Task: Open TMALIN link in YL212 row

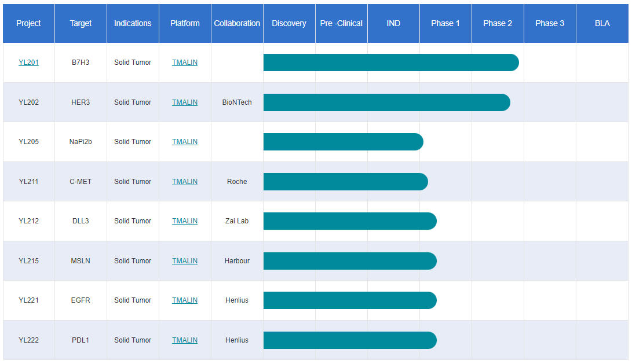Action: [185, 221]
